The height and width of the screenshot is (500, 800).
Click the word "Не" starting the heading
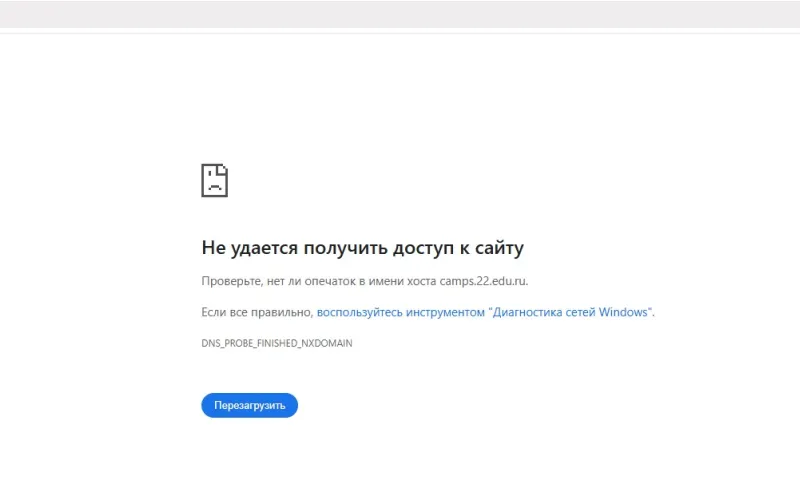coord(212,248)
